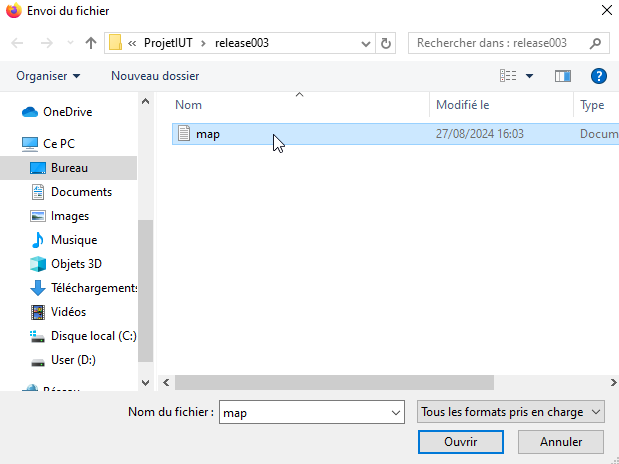The height and width of the screenshot is (464, 619).
Task: Click the Up one level arrow
Action: 91,43
